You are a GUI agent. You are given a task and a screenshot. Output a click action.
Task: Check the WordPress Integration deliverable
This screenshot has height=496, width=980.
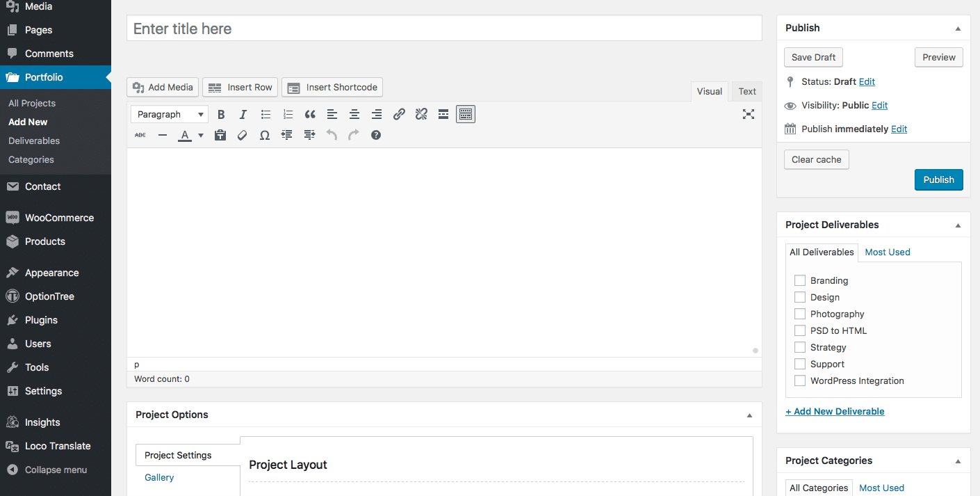tap(800, 381)
